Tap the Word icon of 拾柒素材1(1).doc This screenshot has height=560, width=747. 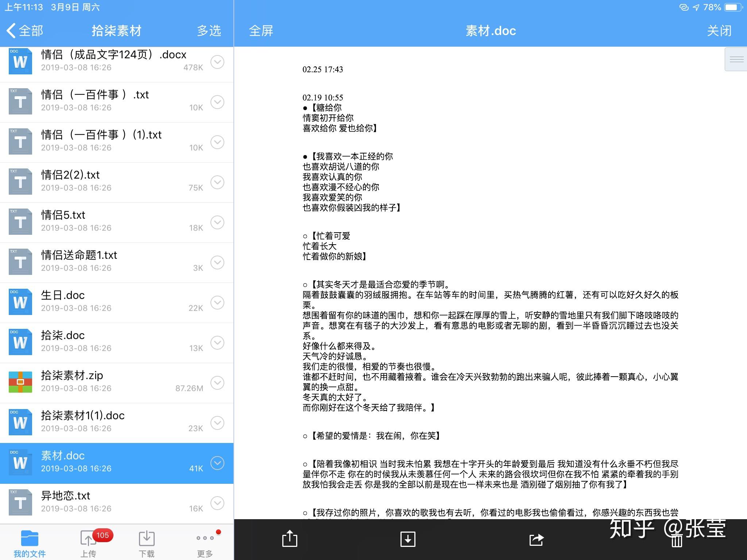20,422
